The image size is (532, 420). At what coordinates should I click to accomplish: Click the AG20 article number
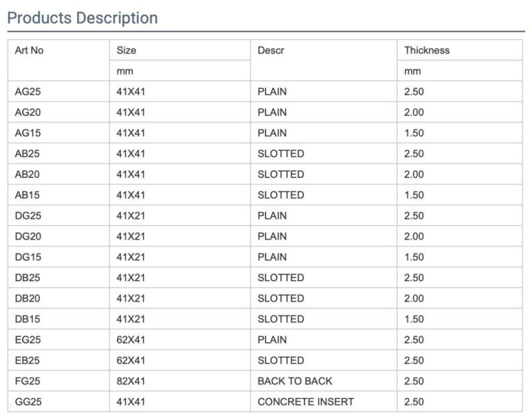click(28, 112)
